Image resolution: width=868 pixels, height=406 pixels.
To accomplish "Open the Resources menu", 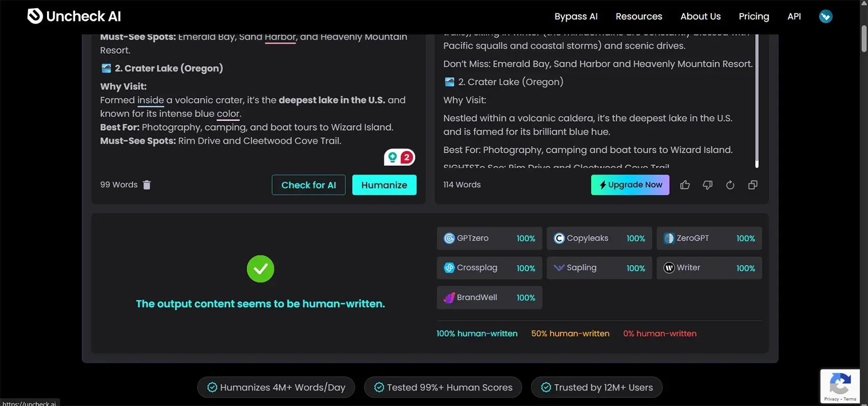I will coord(639,16).
